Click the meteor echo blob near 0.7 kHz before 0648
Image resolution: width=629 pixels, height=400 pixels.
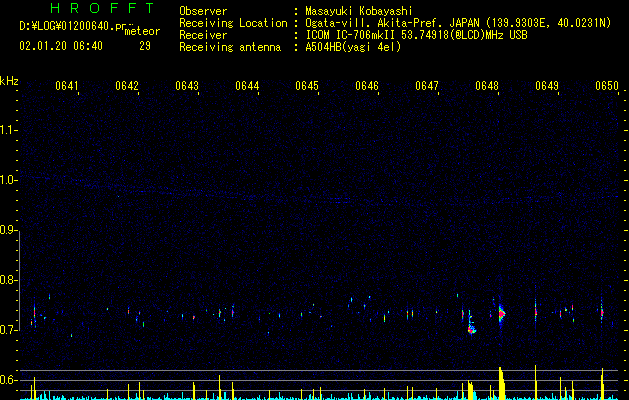coord(472,329)
